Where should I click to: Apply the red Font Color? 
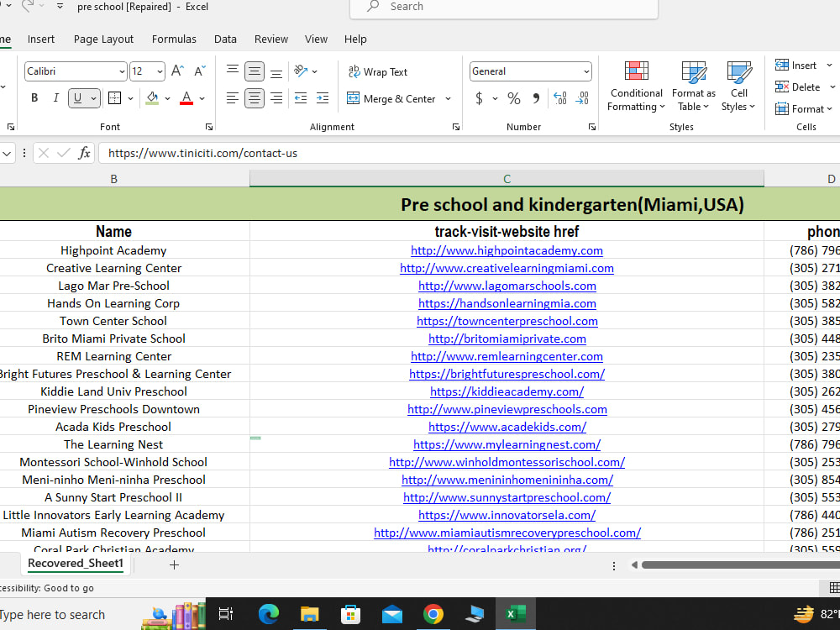[186, 98]
